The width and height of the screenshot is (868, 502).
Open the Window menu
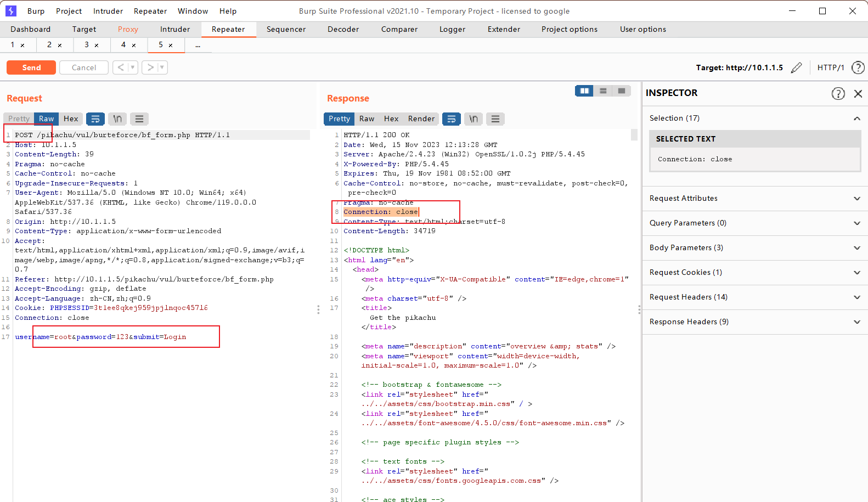(x=193, y=11)
